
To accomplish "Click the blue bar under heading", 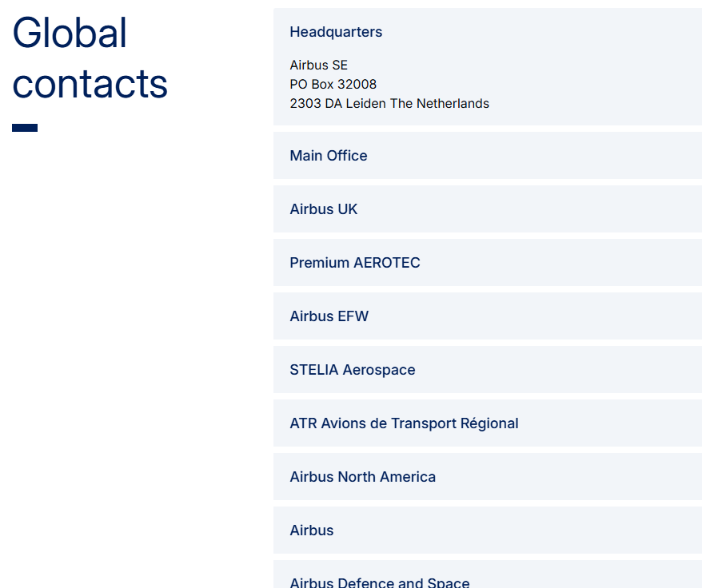I will click(25, 128).
